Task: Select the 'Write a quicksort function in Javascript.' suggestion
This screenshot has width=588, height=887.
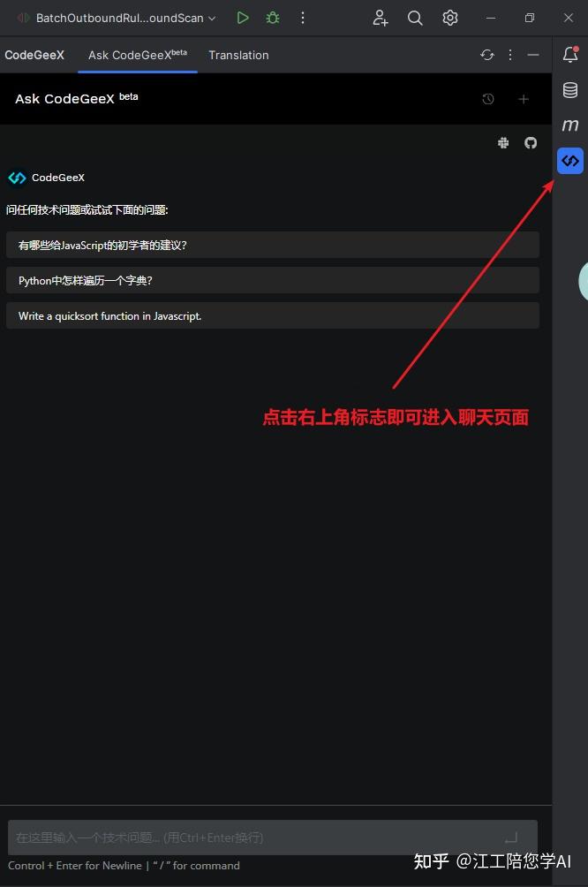Action: coord(273,315)
